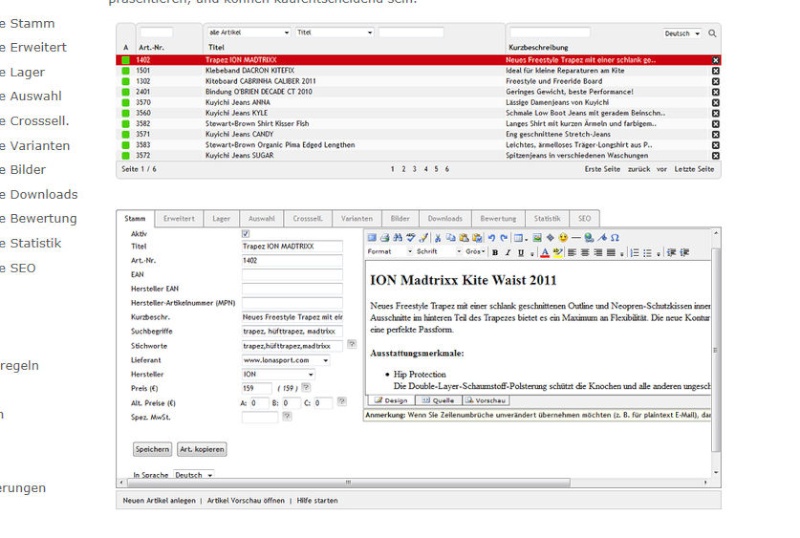The width and height of the screenshot is (800, 538).
Task: Toggle green status of article 1302
Action: pos(126,81)
